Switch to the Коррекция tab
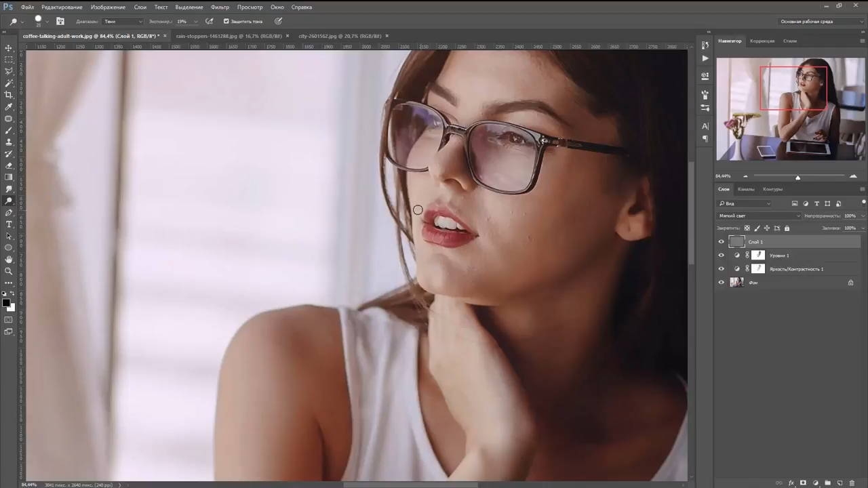The width and height of the screenshot is (868, 488). coord(762,41)
